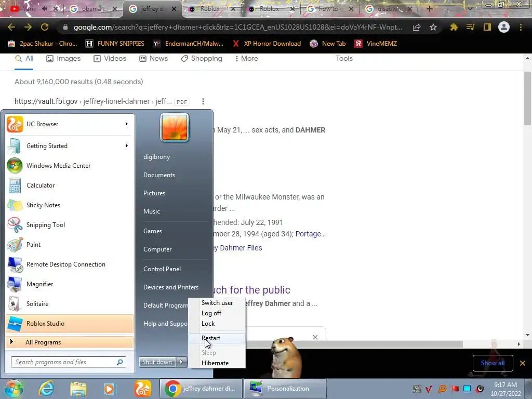Open the More search filters dropdown
Image resolution: width=532 pixels, height=399 pixels.
pos(247,58)
